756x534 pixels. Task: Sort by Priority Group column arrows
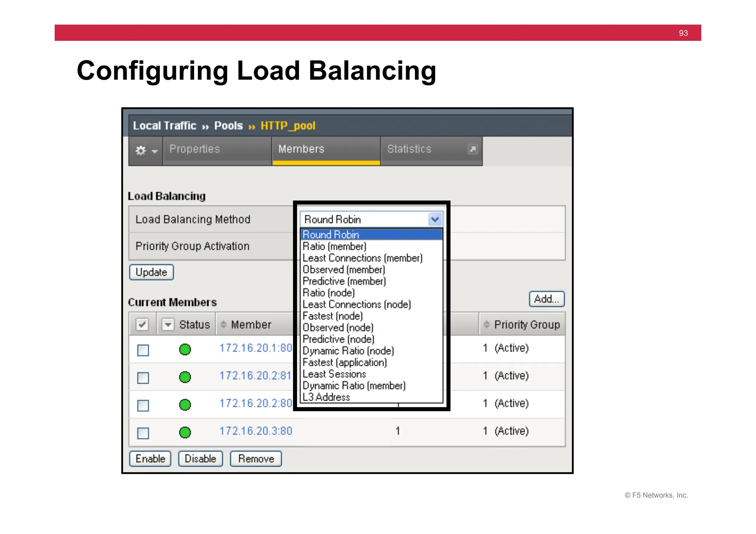tap(487, 324)
